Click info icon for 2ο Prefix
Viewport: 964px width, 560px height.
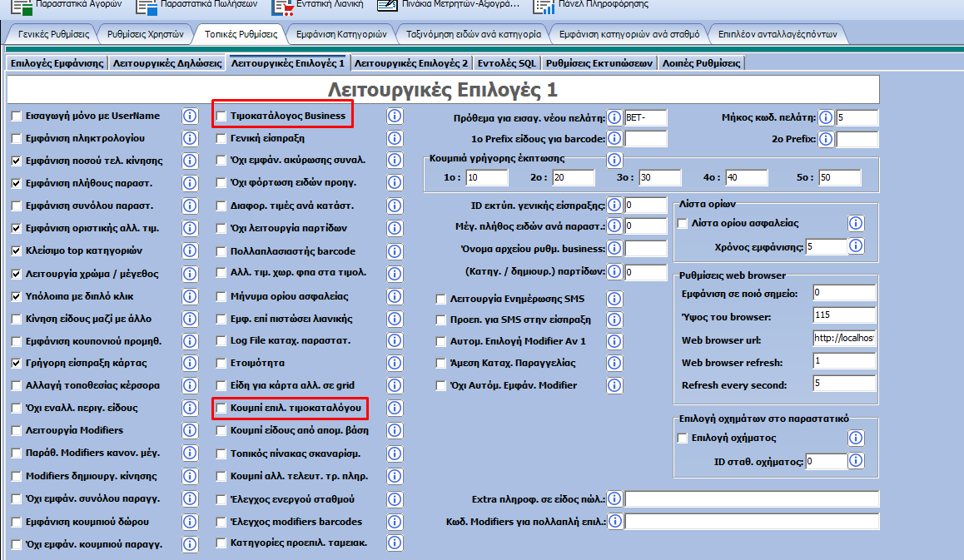826,139
